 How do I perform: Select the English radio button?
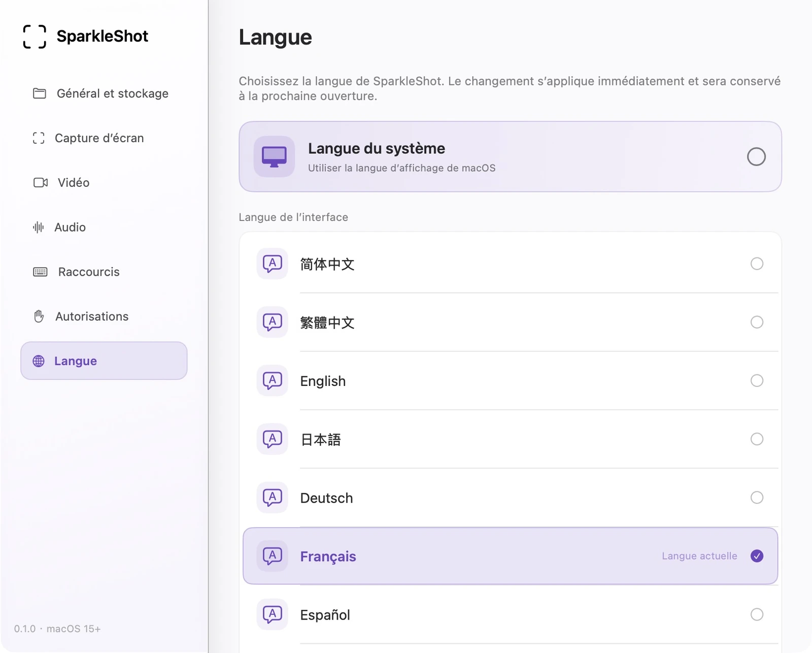tap(757, 380)
